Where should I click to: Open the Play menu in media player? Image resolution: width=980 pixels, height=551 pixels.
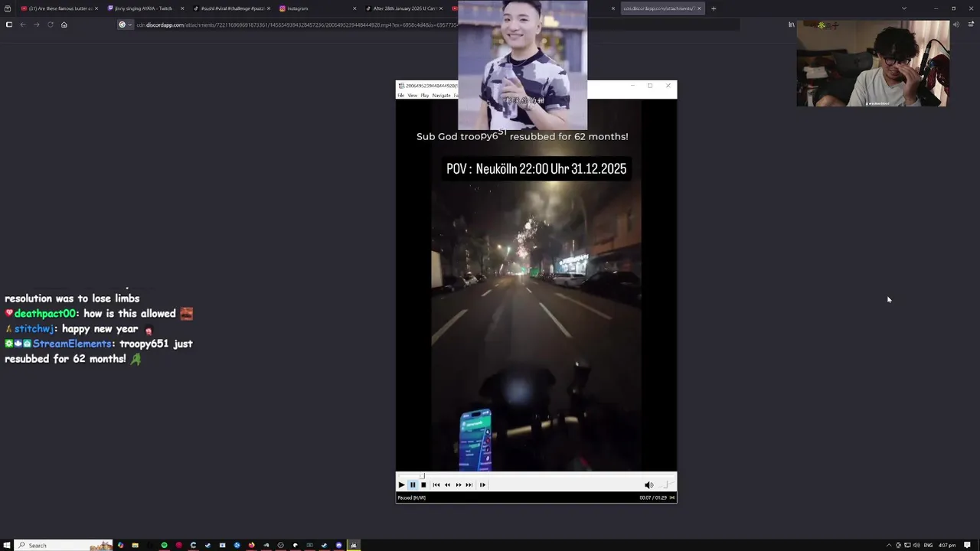[x=424, y=96]
